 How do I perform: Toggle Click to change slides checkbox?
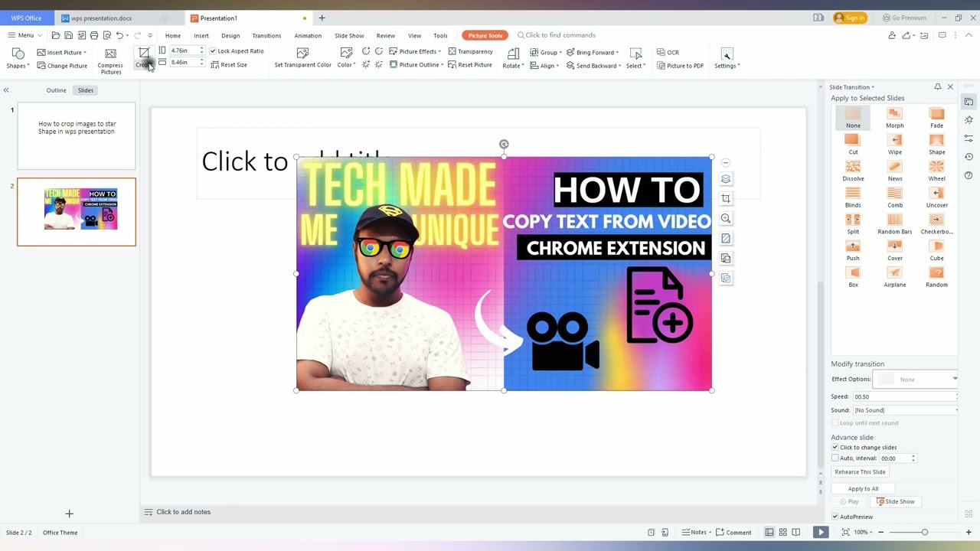[x=835, y=447]
